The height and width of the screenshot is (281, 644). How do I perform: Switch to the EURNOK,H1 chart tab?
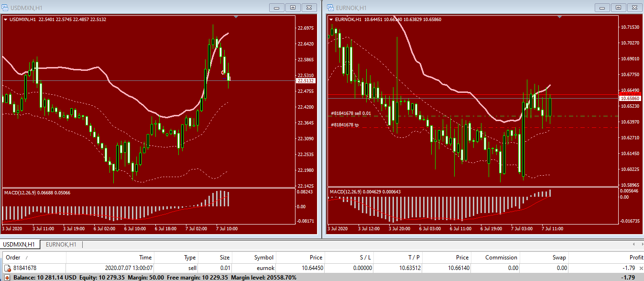click(61, 245)
